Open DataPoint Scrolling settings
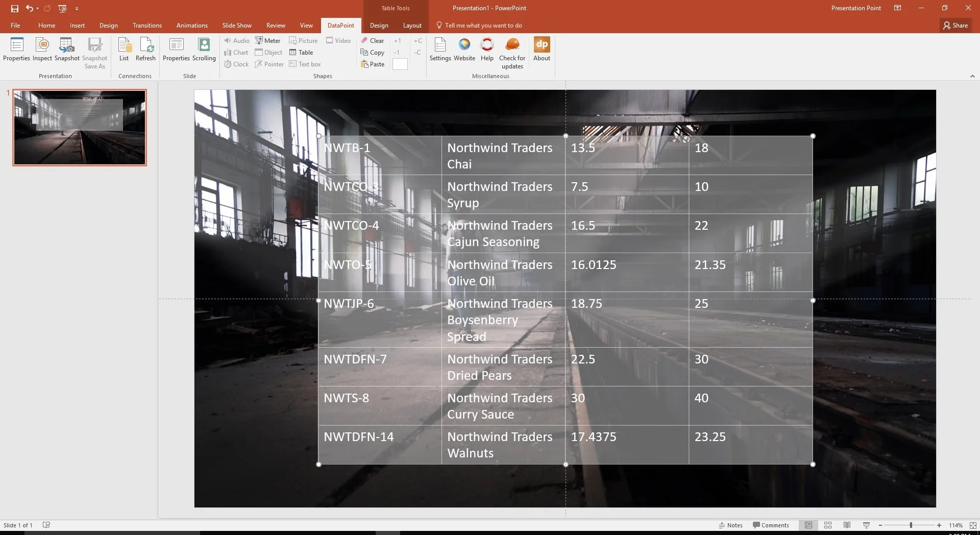The width and height of the screenshot is (980, 535). (204, 50)
